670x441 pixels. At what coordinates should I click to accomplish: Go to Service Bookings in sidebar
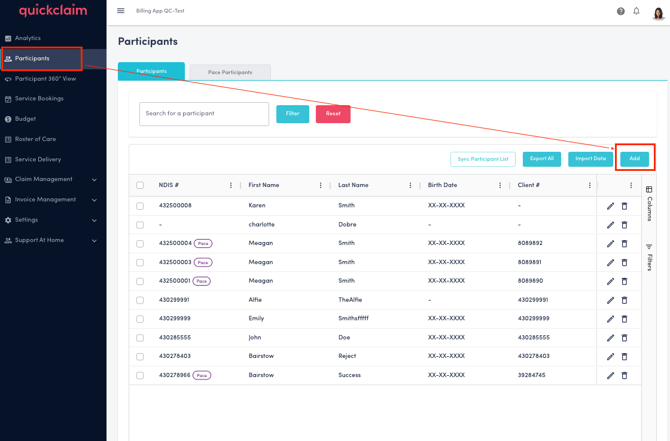39,99
